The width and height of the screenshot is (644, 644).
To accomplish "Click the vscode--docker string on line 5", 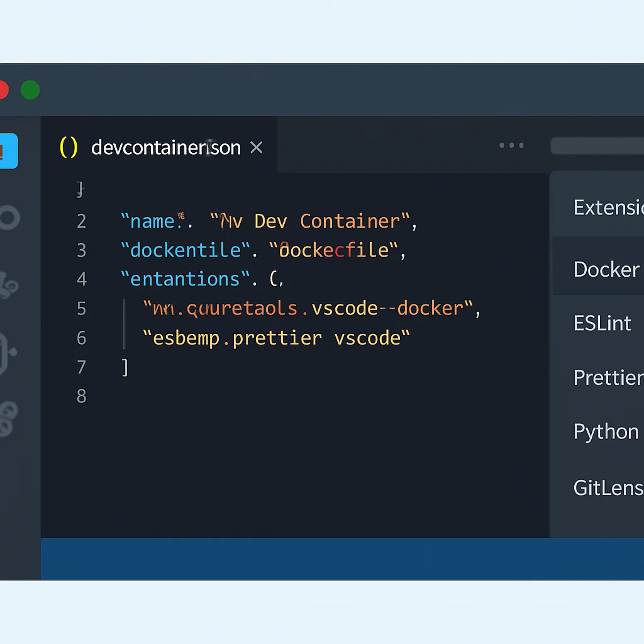I will tap(308, 308).
